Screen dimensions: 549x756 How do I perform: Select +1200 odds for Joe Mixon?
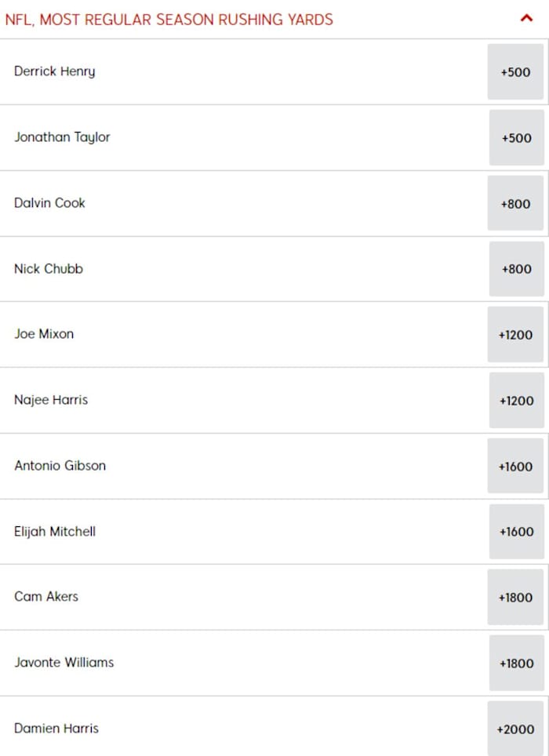click(516, 334)
